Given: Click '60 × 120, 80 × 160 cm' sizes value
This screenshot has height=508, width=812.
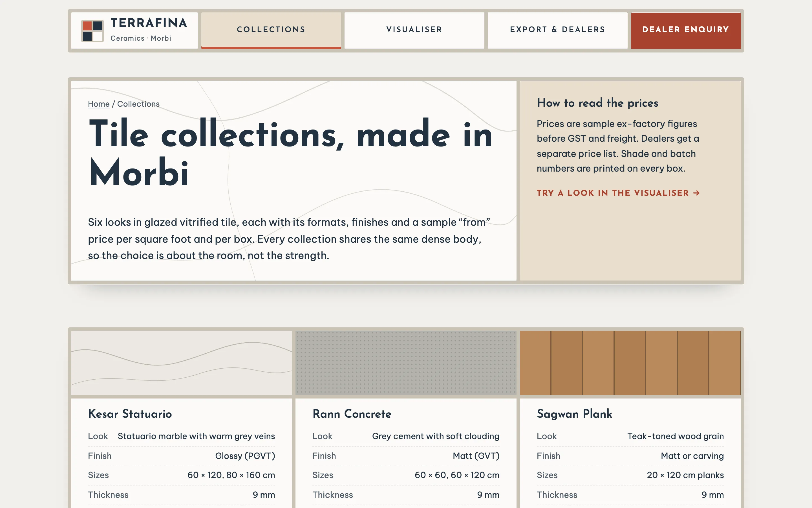Looking at the screenshot, I should [231, 475].
